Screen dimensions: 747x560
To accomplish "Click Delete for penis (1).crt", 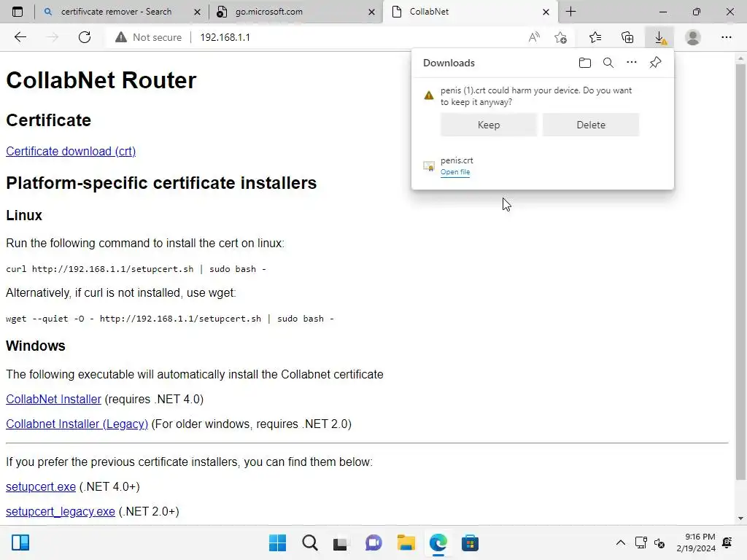I will (591, 125).
